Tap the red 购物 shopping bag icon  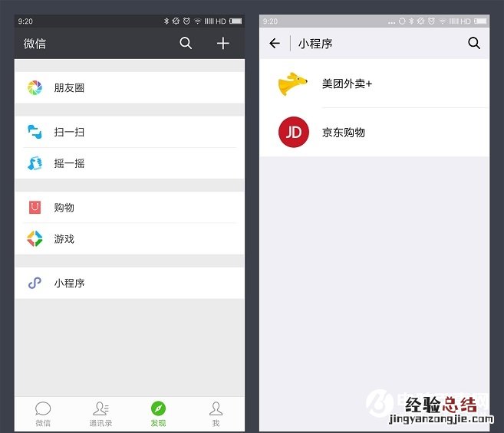pyautogui.click(x=35, y=208)
